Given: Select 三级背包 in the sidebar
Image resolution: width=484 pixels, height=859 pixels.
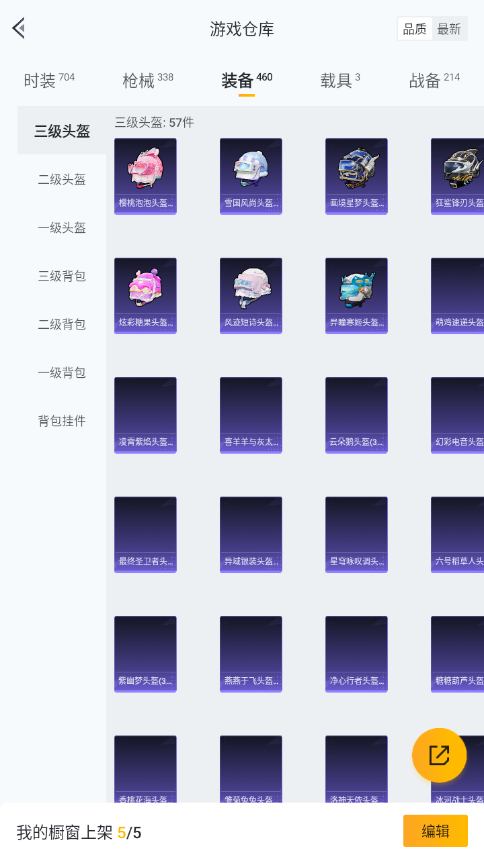Looking at the screenshot, I should tap(62, 276).
